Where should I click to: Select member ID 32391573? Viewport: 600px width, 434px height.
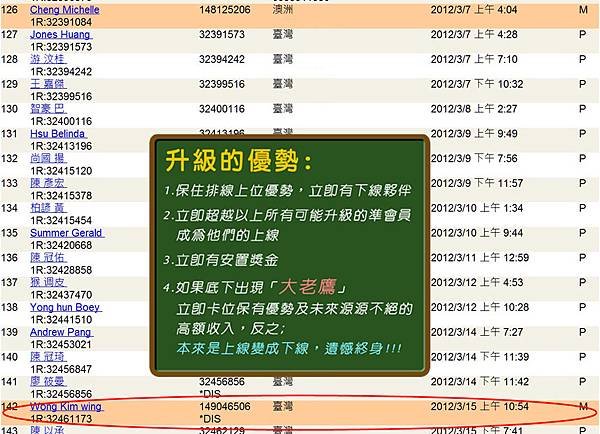(x=222, y=34)
